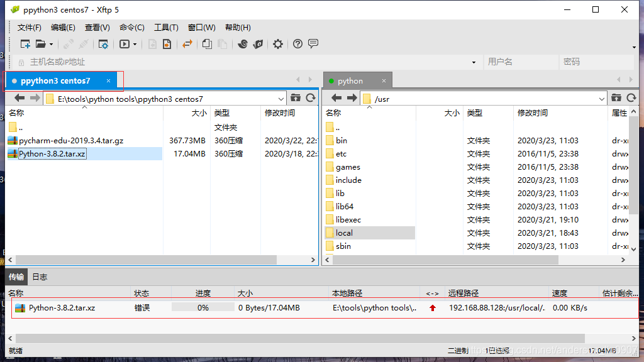
Task: Click the Xmanager toolbar icon
Action: click(258, 44)
